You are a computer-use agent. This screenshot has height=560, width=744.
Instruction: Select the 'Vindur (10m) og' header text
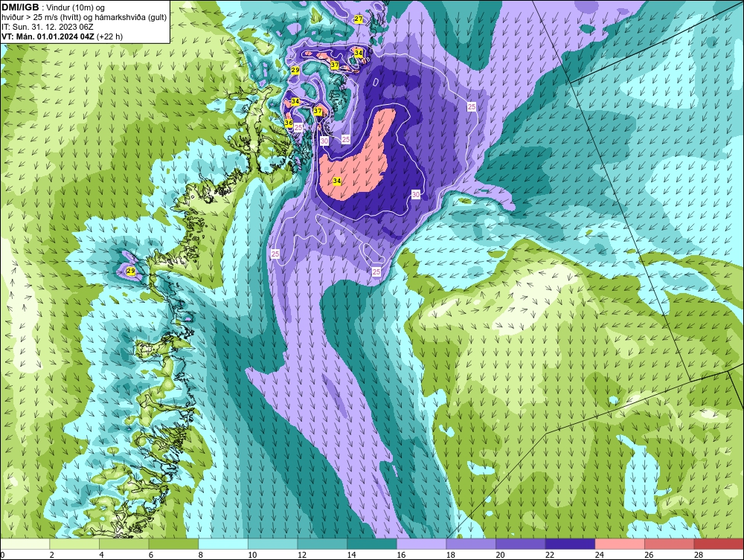77,7
